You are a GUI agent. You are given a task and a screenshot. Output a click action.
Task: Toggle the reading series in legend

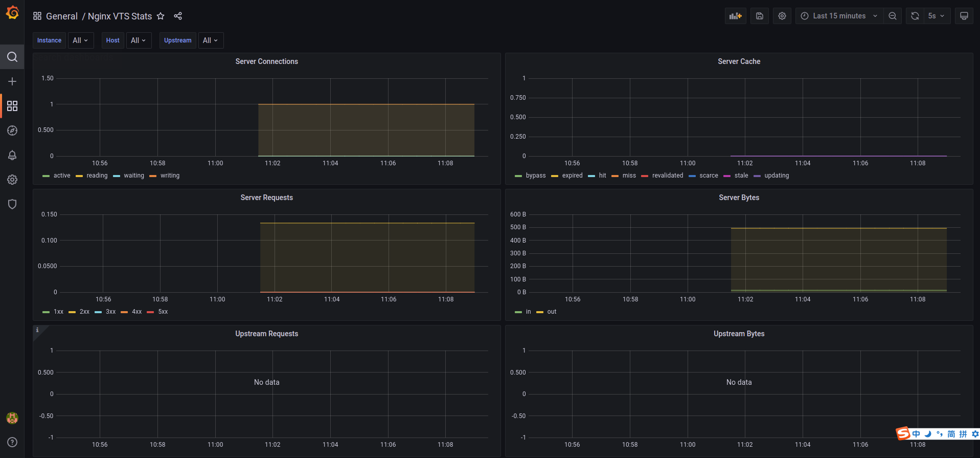coord(97,176)
